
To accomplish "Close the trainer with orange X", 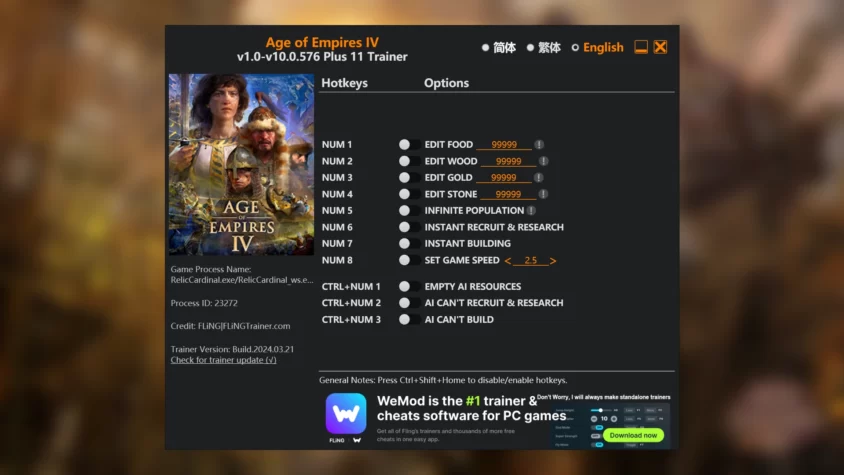I will pos(660,47).
